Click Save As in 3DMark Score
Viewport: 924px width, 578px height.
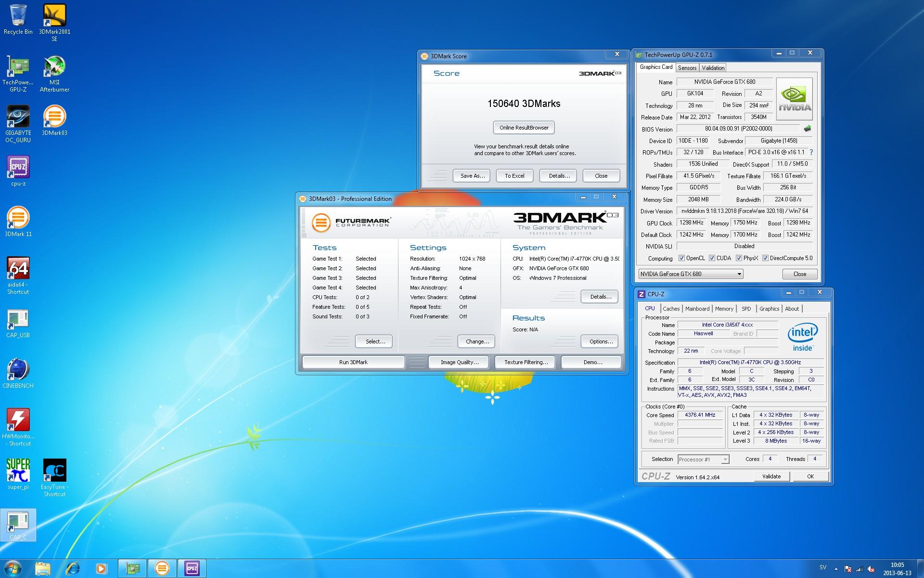point(472,176)
